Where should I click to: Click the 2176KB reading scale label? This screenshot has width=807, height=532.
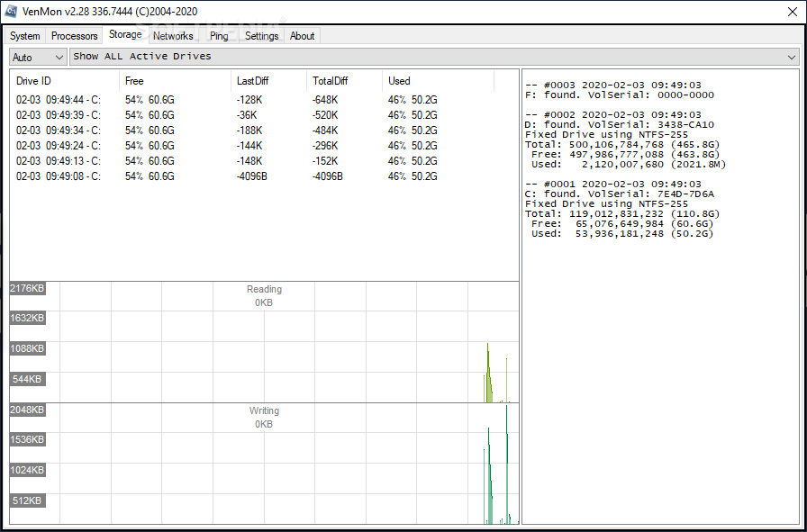28,288
